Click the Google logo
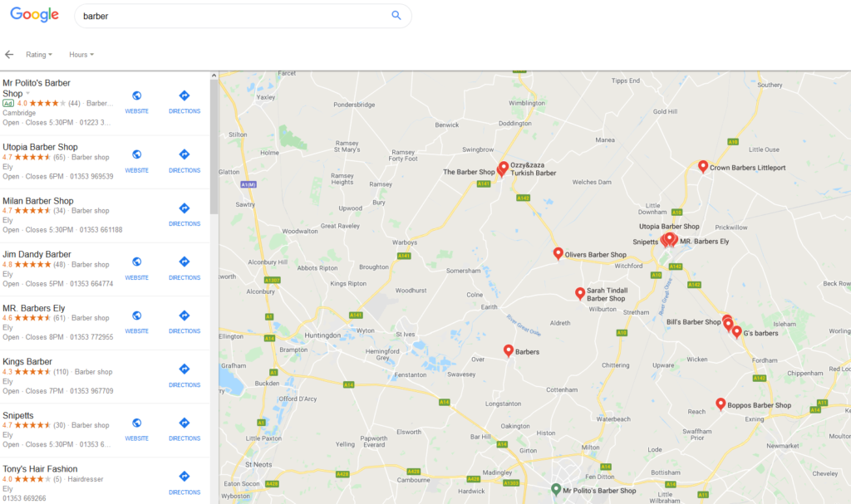The width and height of the screenshot is (851, 504). tap(35, 15)
